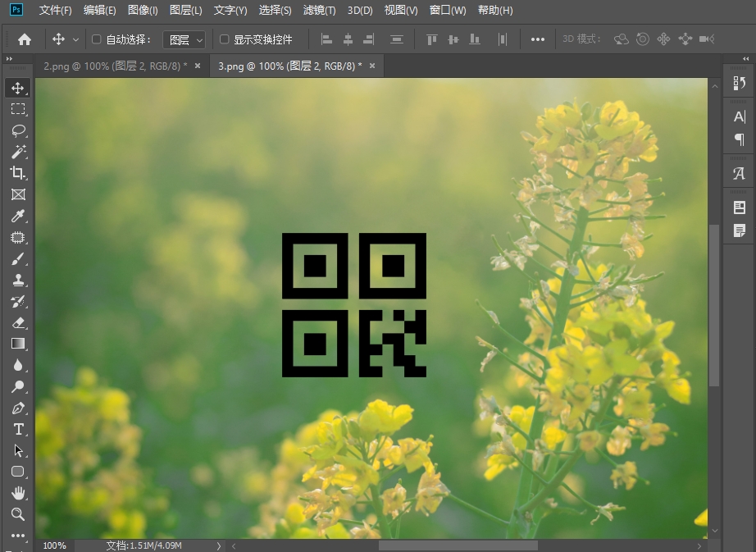
Task: Close the 3.png document tab
Action: [x=372, y=66]
